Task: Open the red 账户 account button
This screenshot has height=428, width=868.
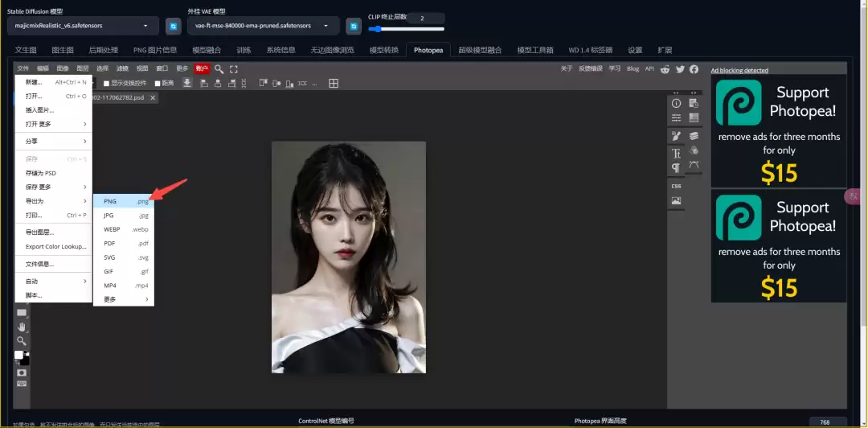Action: 202,68
